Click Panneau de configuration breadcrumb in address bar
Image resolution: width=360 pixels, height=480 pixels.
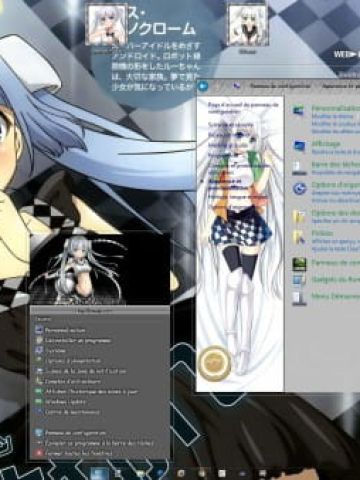click(x=280, y=86)
